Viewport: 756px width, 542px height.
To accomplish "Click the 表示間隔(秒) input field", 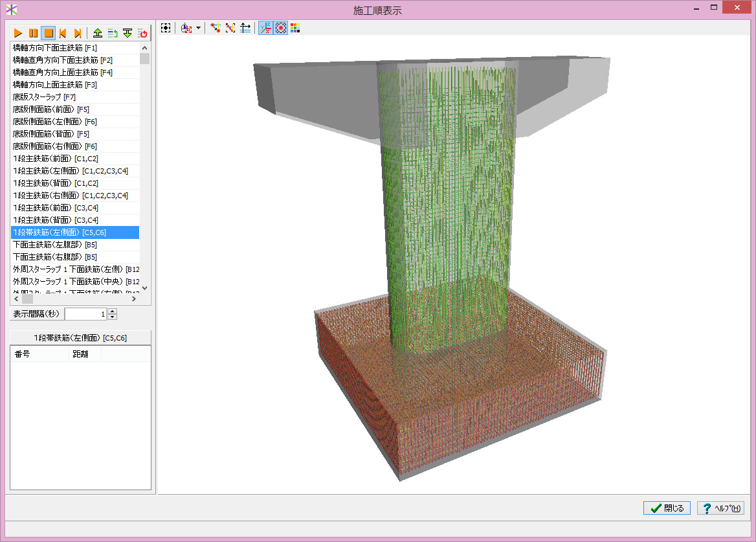I will (x=85, y=314).
